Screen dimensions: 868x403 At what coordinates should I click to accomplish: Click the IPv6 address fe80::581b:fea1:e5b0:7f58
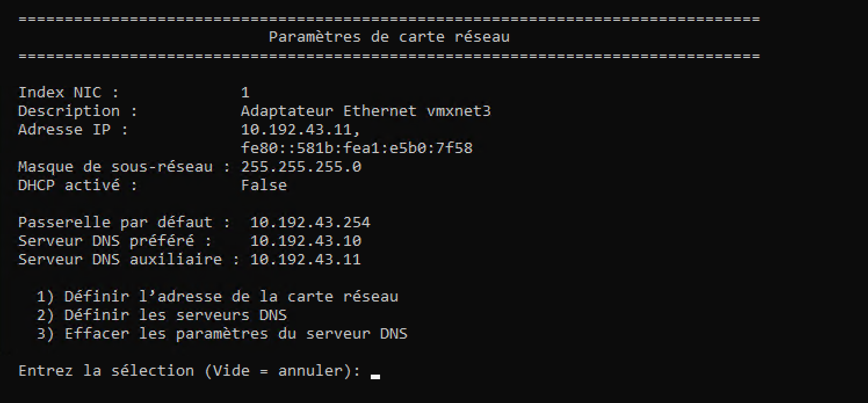click(x=356, y=148)
